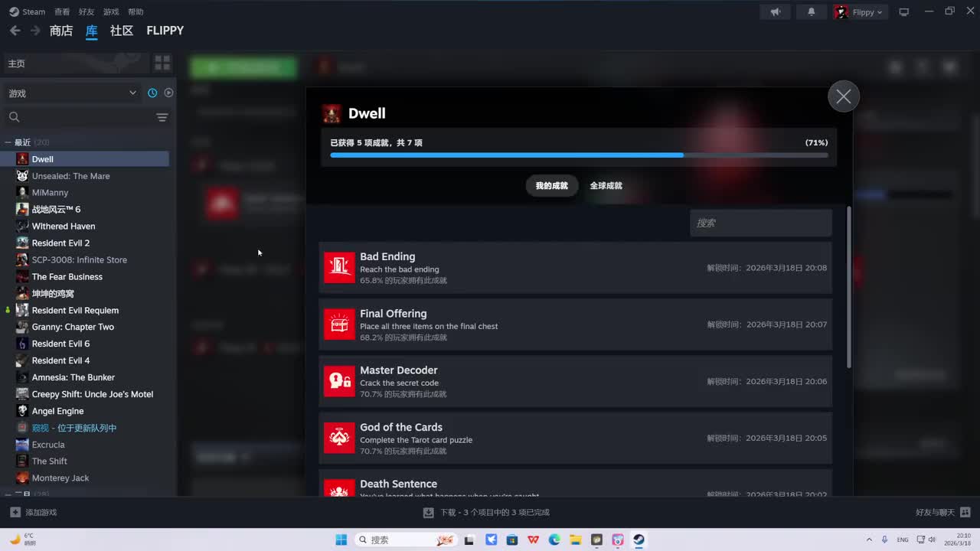The height and width of the screenshot is (551, 980).
Task: Go back with the left arrow
Action: click(15, 31)
